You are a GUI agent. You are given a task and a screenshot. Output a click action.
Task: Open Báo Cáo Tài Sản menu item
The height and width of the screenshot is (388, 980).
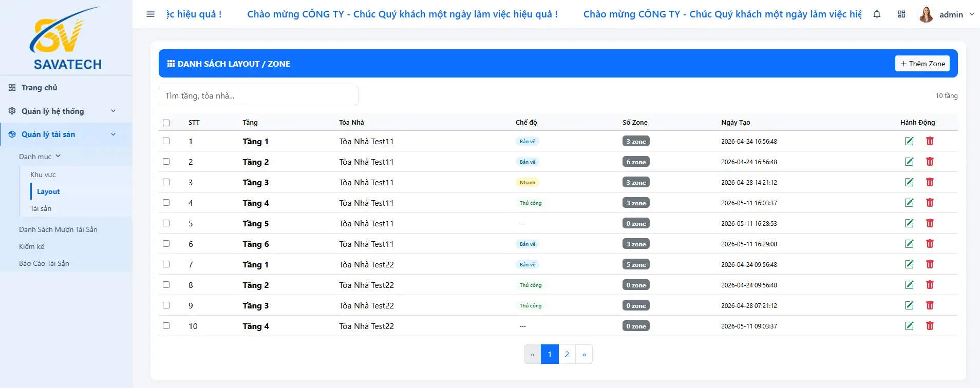coord(44,263)
